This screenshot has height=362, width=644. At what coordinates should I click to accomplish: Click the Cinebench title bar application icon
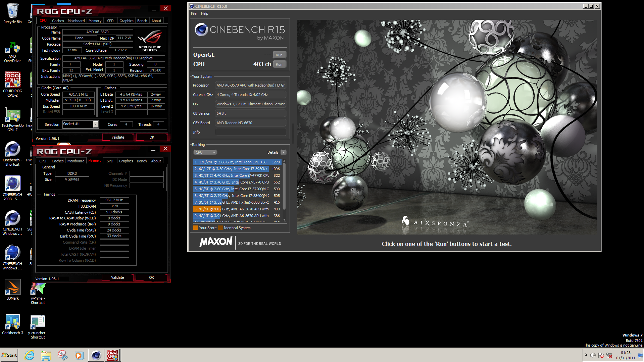point(192,6)
